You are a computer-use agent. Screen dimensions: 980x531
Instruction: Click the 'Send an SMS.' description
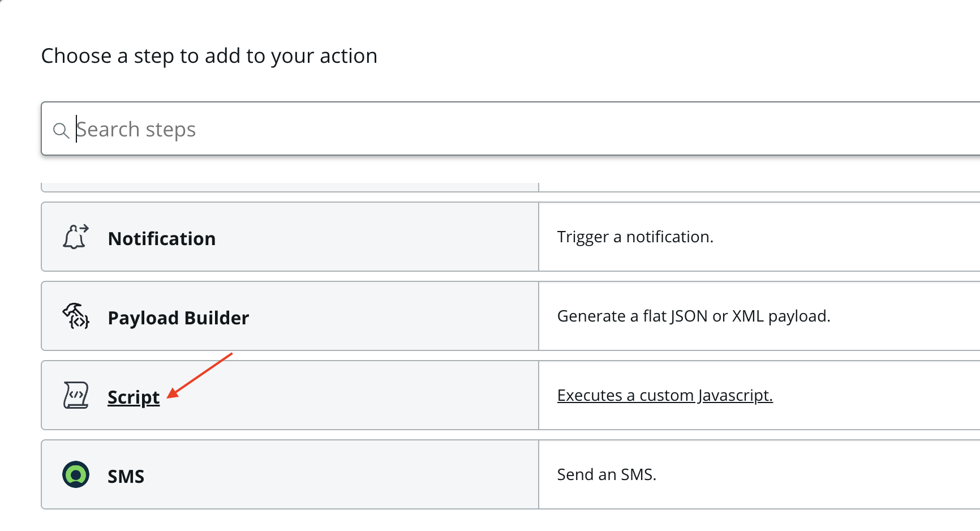pos(607,474)
